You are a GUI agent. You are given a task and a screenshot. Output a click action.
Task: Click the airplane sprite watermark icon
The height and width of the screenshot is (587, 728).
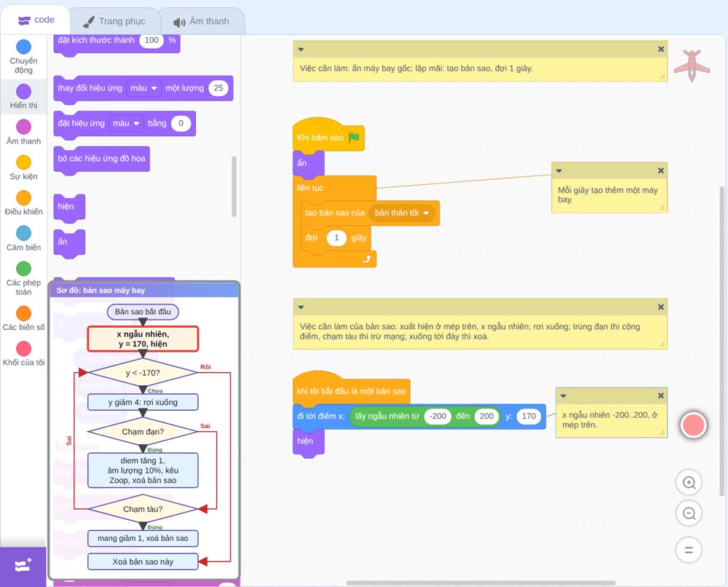[x=692, y=66]
